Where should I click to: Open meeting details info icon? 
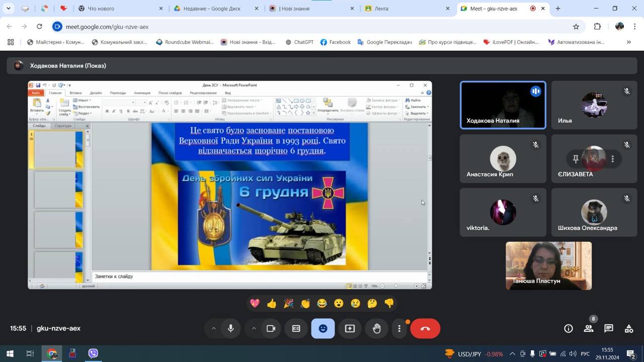point(569,328)
